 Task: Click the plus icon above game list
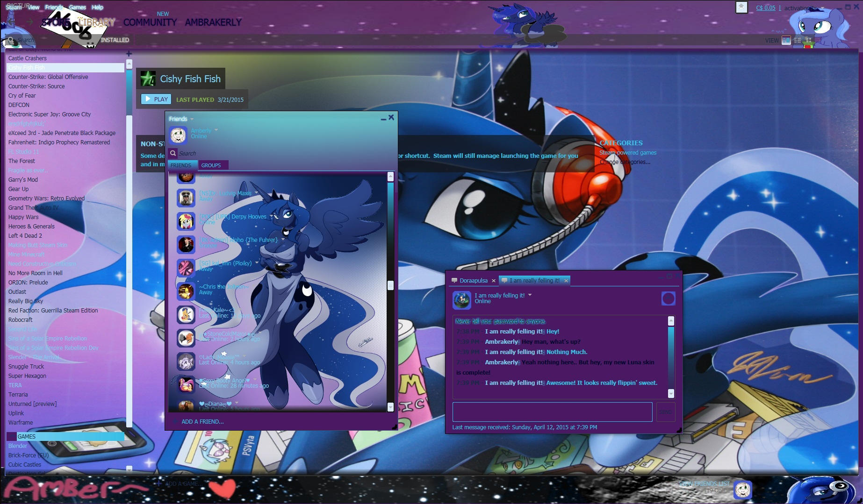pyautogui.click(x=129, y=54)
